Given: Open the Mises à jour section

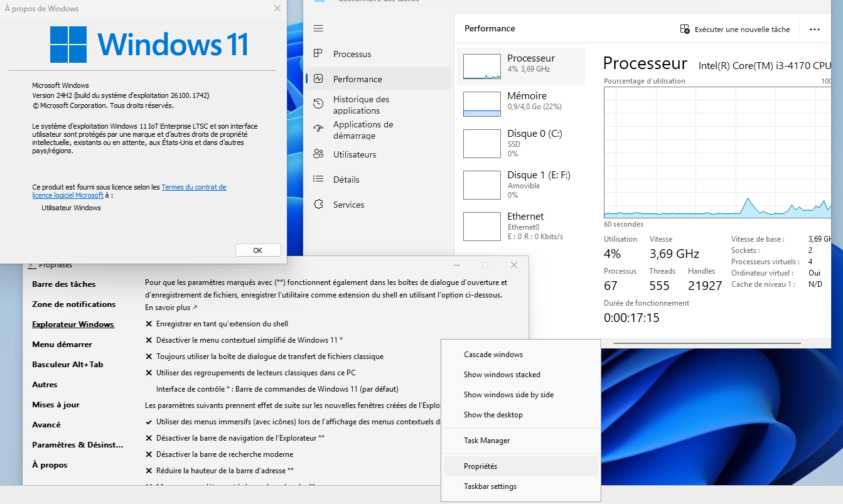Looking at the screenshot, I should pos(56,405).
